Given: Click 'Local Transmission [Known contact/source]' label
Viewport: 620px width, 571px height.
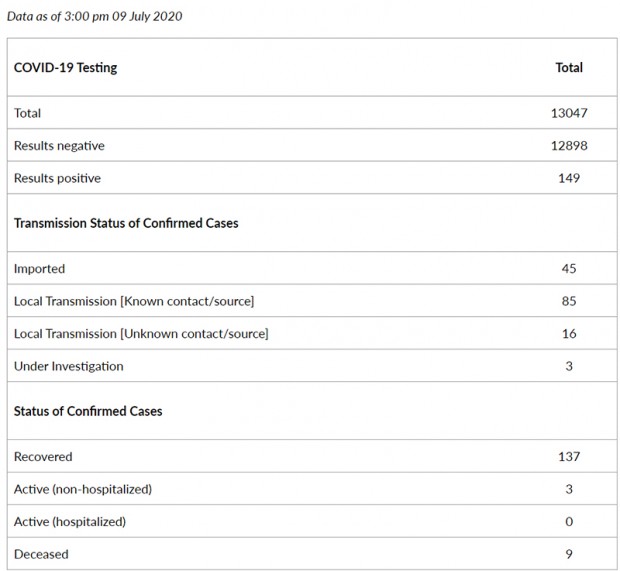Looking at the screenshot, I should coord(134,301).
